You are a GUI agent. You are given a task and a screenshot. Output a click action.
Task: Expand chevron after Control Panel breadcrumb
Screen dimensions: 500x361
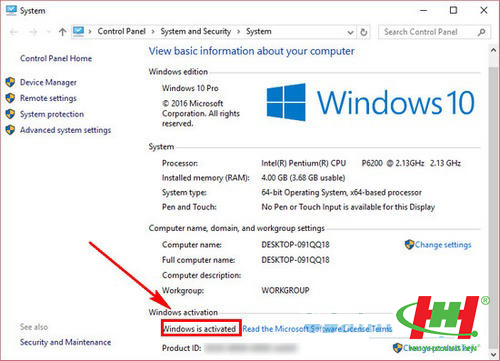[153, 32]
